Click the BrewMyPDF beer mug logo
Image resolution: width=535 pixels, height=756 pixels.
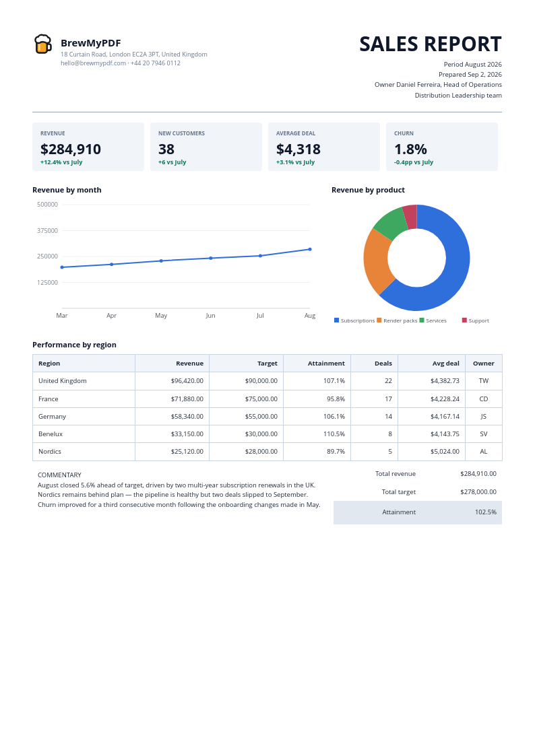tap(43, 44)
